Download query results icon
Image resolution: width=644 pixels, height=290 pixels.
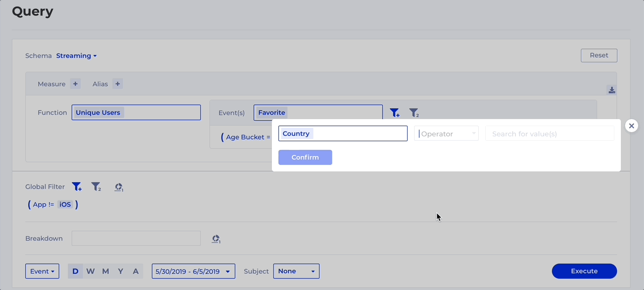[x=612, y=90]
